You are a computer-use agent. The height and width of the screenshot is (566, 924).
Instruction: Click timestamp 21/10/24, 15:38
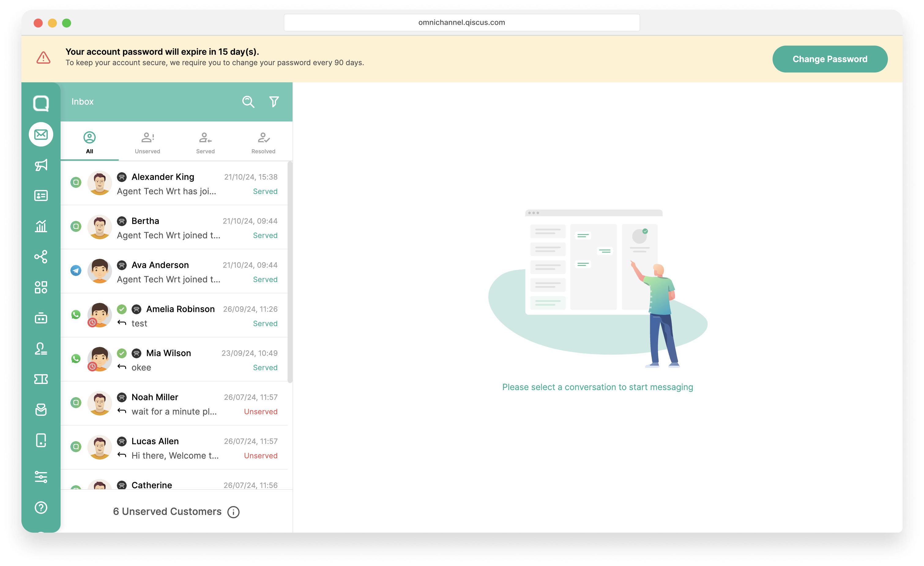251,177
